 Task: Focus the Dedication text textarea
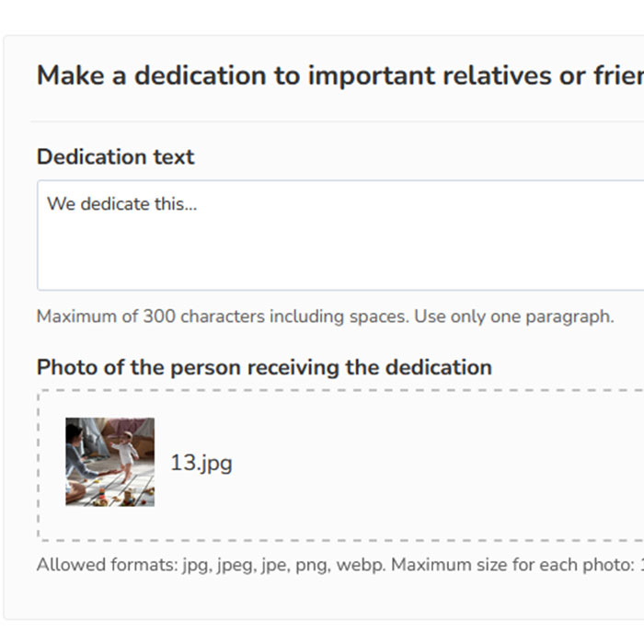(x=340, y=236)
